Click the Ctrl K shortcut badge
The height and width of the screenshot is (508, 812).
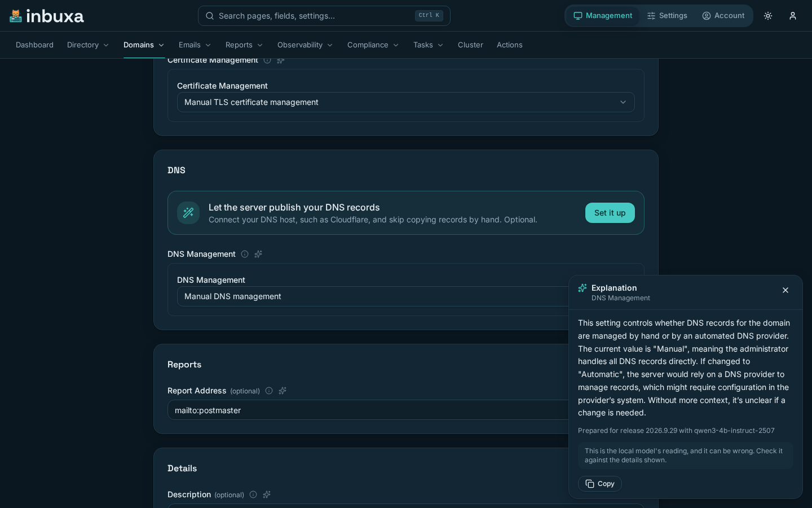[429, 16]
